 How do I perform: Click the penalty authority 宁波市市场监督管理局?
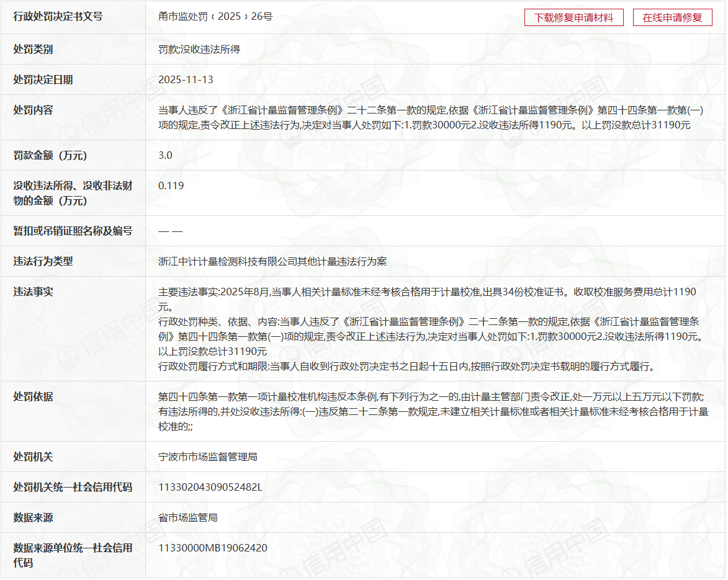click(x=207, y=457)
